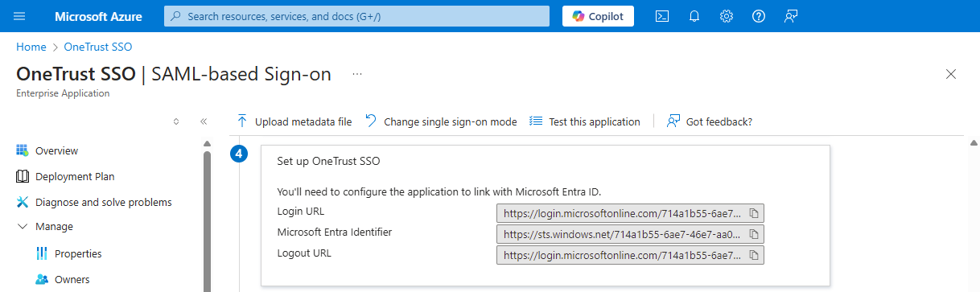Viewport: 980px width, 292px height.
Task: Click the "Login URL" label
Action: tap(300, 212)
